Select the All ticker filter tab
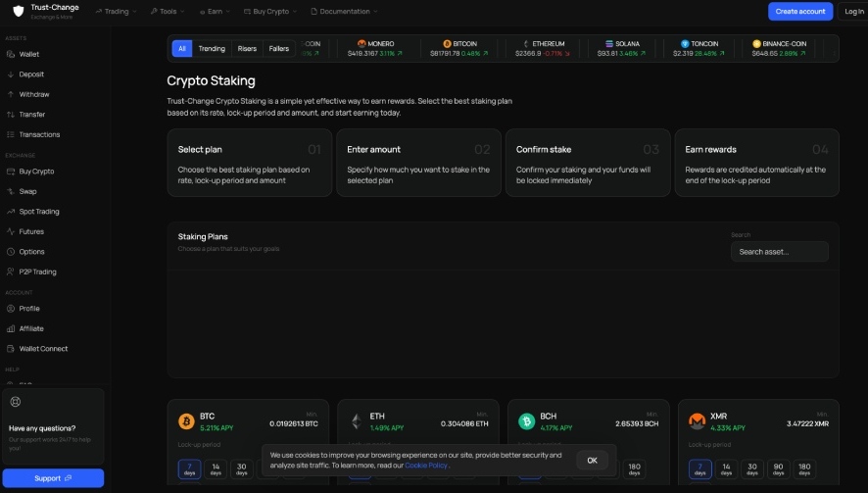This screenshot has width=868, height=493. click(x=182, y=49)
